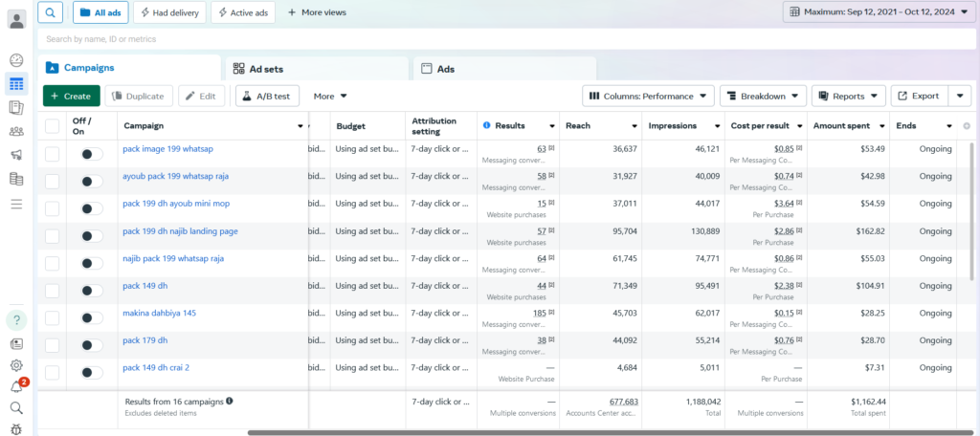The height and width of the screenshot is (436, 980).
Task: Click the customize columns plus icon
Action: pos(967,125)
